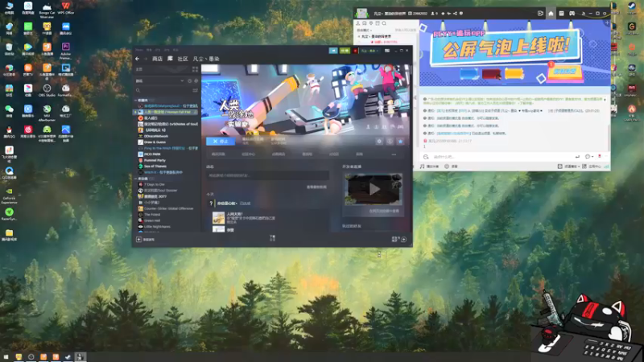Select Green Hell in library list

149,220
